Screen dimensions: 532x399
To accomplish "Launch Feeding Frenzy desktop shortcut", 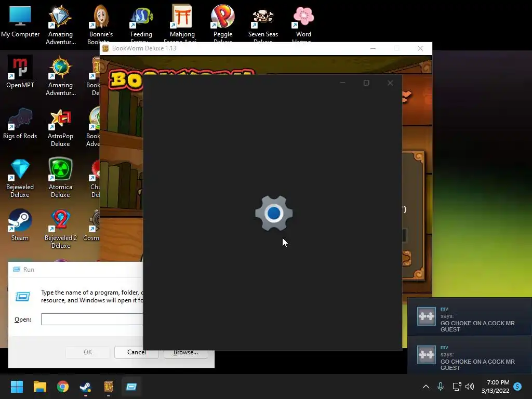I will click(141, 24).
